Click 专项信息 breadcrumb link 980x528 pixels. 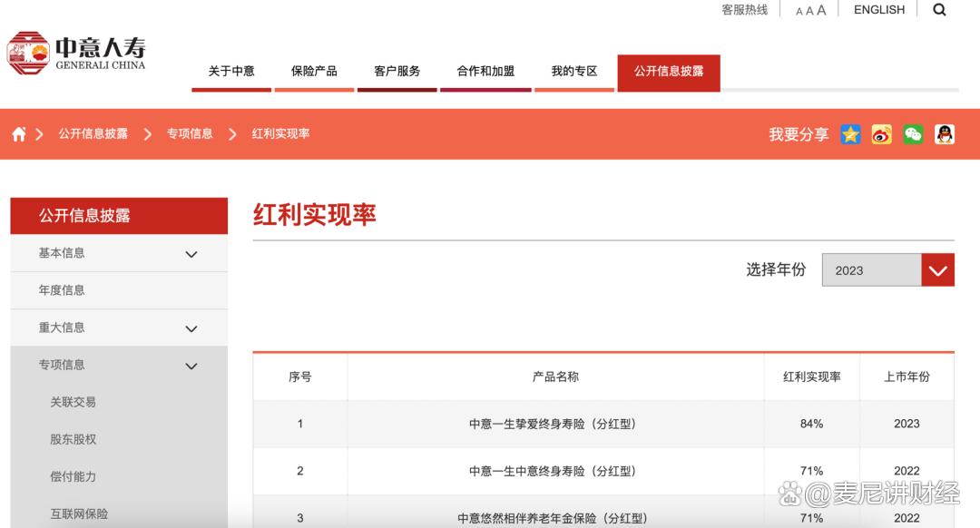coord(190,133)
